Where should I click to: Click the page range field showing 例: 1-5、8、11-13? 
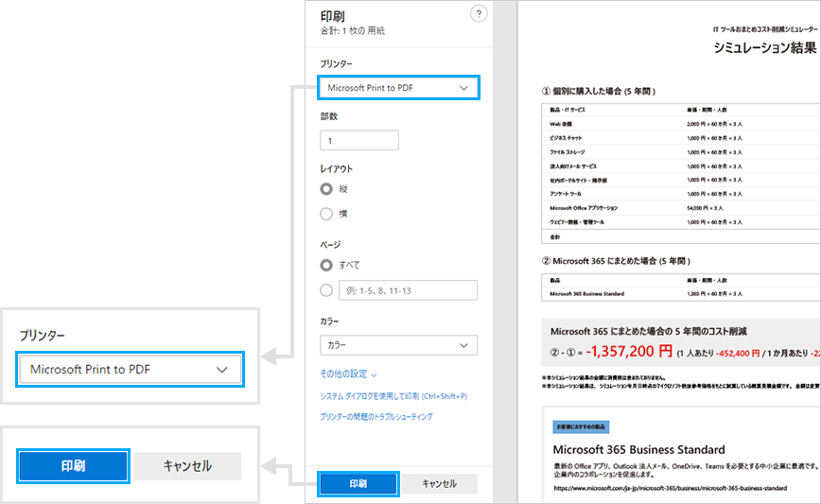(409, 290)
